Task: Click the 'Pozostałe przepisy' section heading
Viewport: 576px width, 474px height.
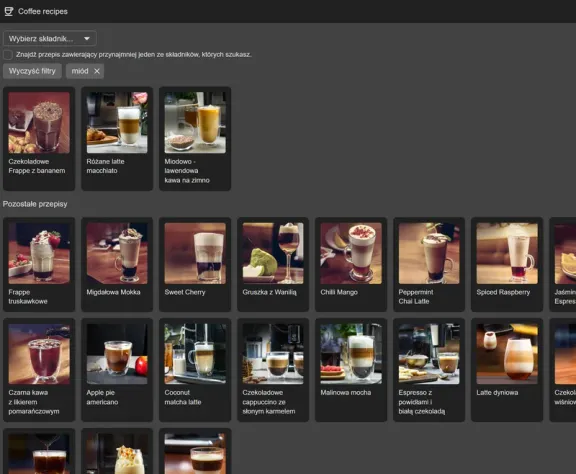Action: coord(35,204)
